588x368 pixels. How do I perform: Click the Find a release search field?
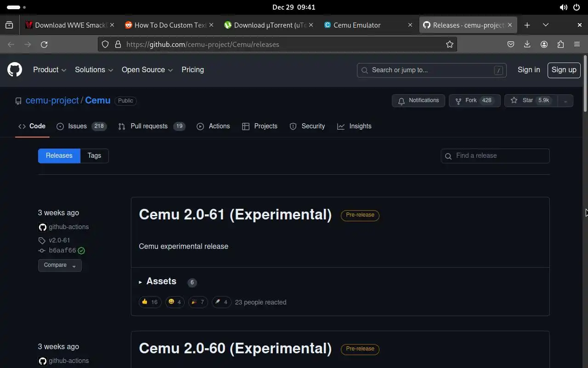(x=495, y=156)
